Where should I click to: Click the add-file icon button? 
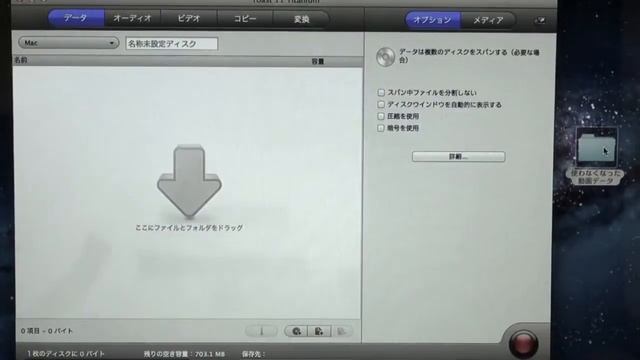(x=319, y=331)
